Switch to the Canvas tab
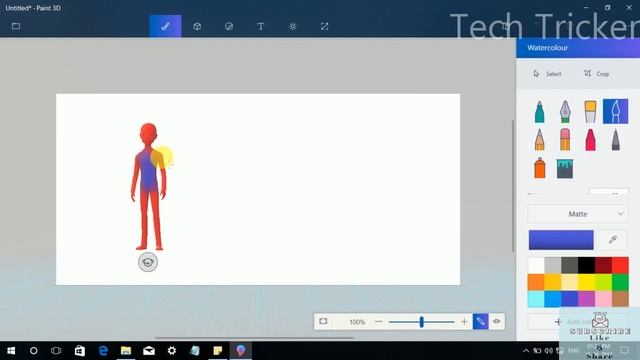The image size is (640, 360). pyautogui.click(x=324, y=26)
